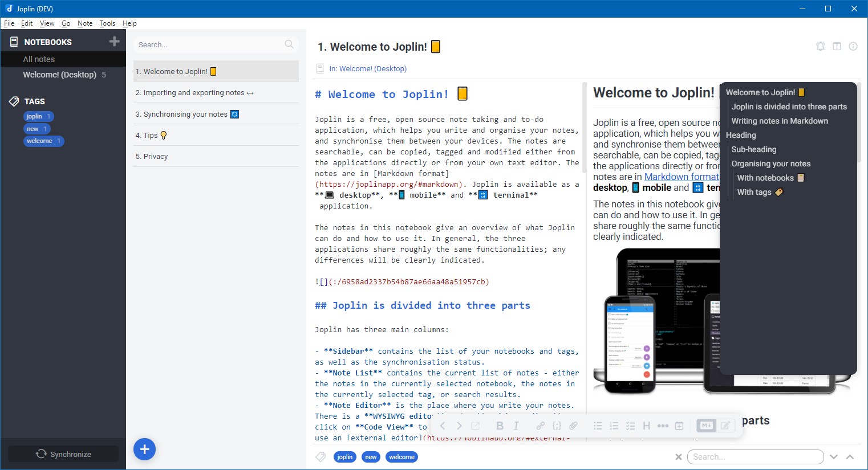This screenshot has height=470, width=868.
Task: Open note properties info icon
Action: [x=853, y=47]
